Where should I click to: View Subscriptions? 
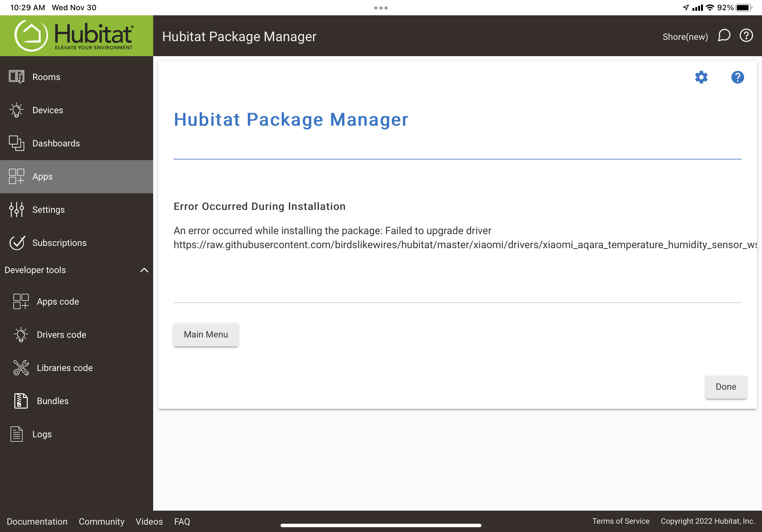60,242
